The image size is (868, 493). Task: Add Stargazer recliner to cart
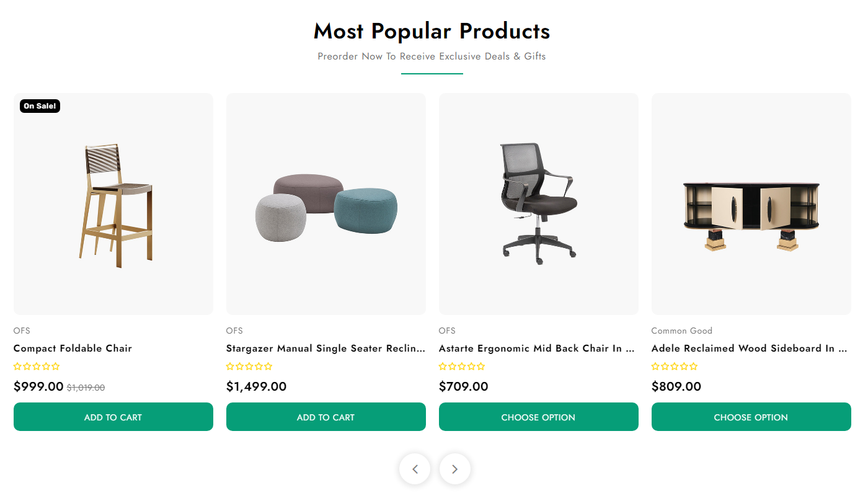click(326, 417)
